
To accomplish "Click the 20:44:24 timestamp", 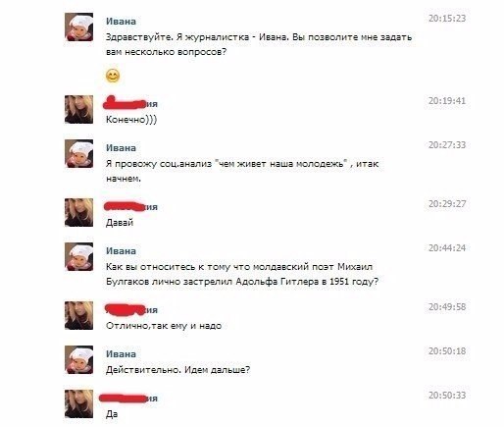I will pos(447,248).
